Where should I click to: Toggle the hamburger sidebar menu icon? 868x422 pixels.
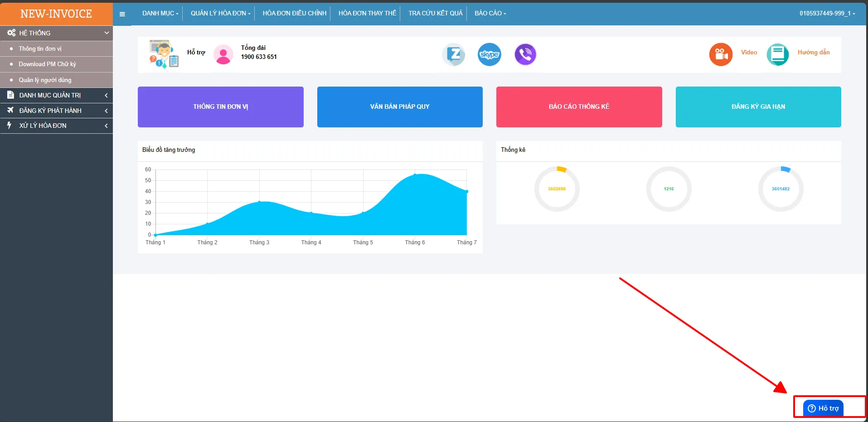pos(122,14)
